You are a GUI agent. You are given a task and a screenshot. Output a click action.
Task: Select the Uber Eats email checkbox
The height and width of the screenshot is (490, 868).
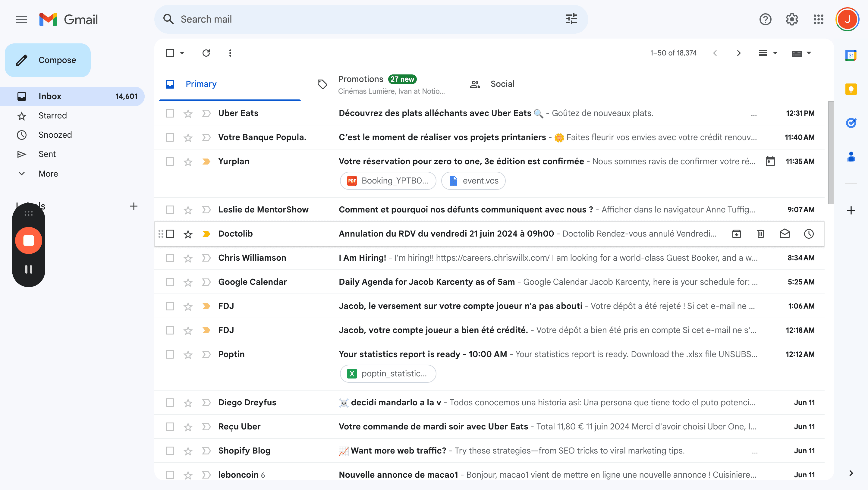170,113
